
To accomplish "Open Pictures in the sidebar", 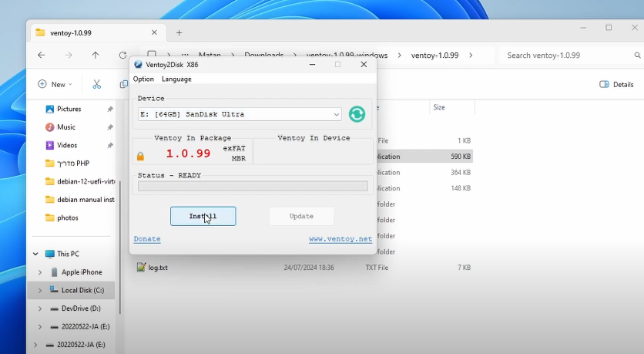I will [69, 109].
